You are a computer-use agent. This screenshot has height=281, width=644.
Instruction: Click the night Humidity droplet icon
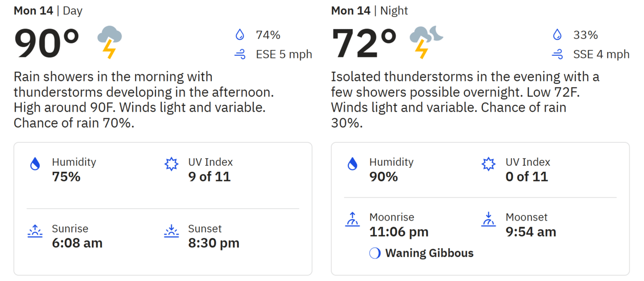point(352,164)
